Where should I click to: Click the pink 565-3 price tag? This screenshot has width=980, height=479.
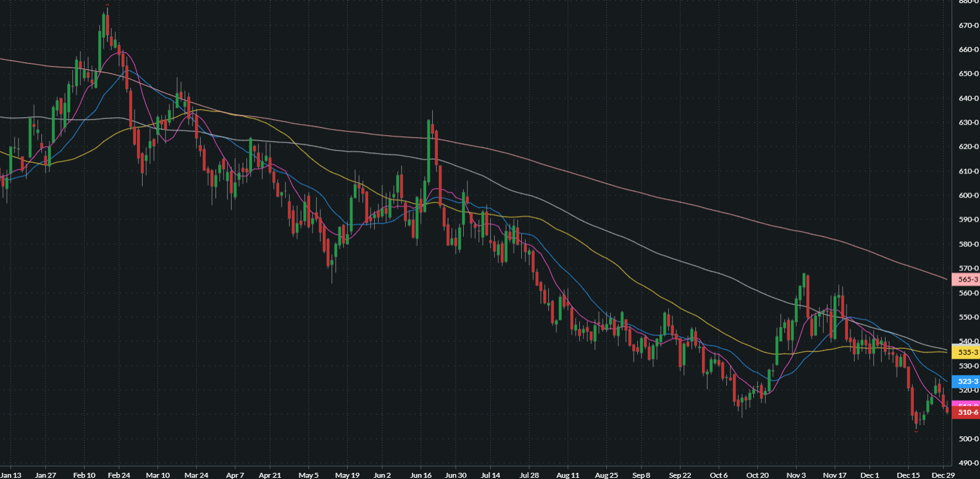[966, 280]
